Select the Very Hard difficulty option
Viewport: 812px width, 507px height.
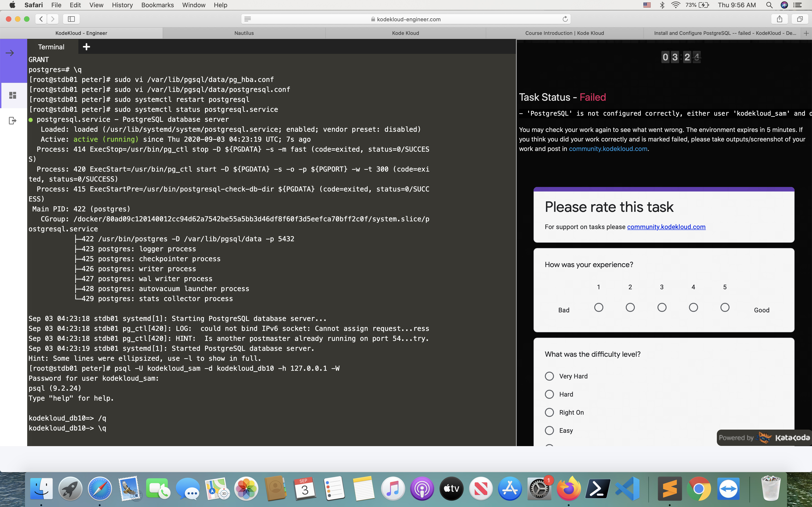pyautogui.click(x=549, y=376)
